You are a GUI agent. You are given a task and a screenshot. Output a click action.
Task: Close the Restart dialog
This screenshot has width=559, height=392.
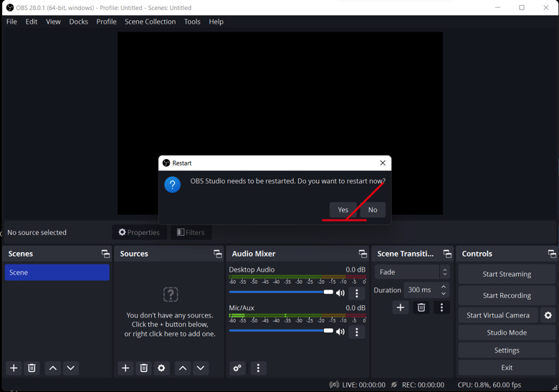pos(383,163)
